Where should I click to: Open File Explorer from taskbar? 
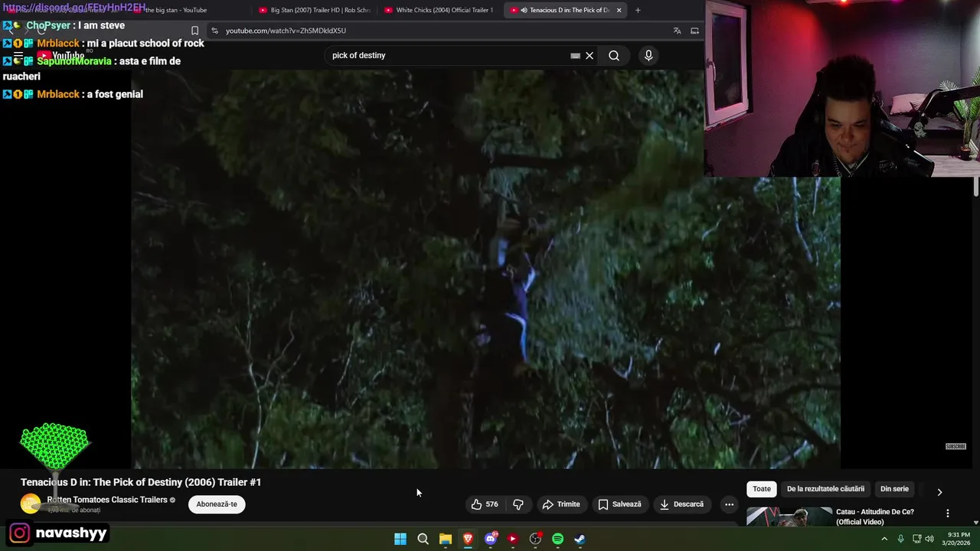click(445, 539)
